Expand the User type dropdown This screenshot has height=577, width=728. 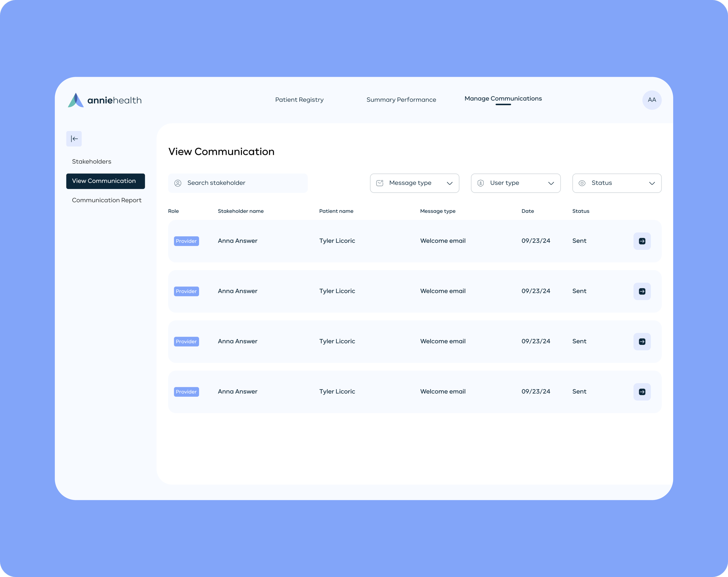[x=515, y=183]
